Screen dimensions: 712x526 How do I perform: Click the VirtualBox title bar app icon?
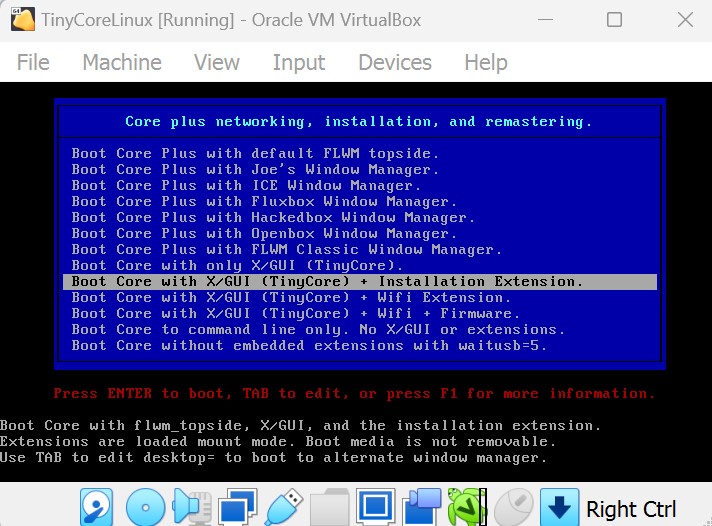tap(23, 20)
